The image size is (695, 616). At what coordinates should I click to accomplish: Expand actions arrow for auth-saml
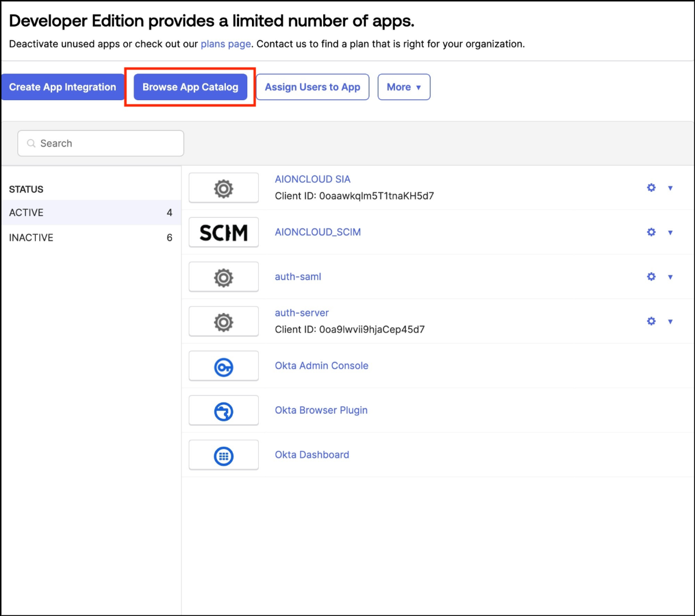pyautogui.click(x=670, y=277)
